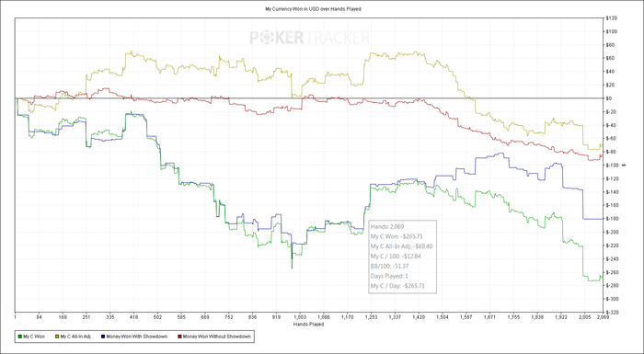Click the x-axis tick label 251

pyautogui.click(x=86, y=317)
